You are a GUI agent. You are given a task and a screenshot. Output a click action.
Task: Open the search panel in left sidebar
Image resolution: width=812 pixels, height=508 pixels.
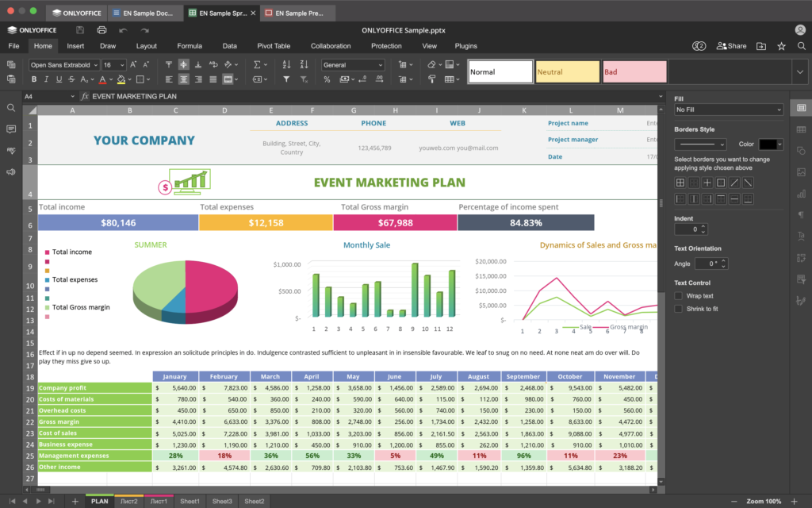[11, 108]
